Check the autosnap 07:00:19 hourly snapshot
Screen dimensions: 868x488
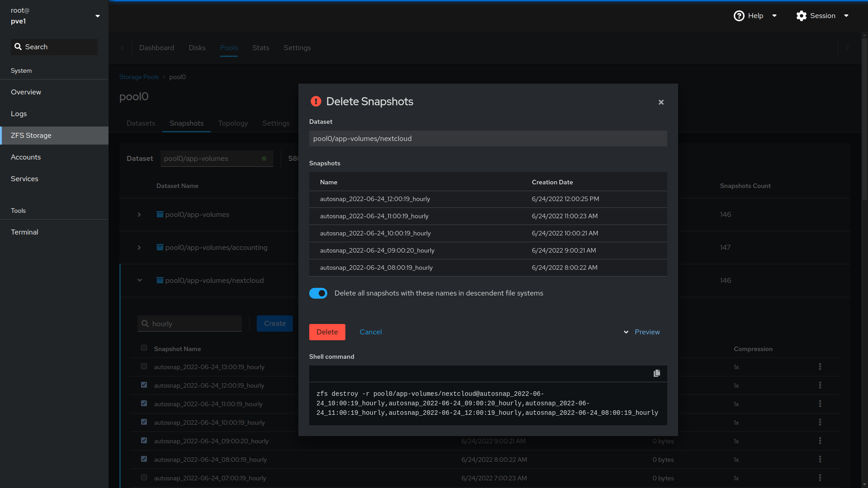coord(144,478)
